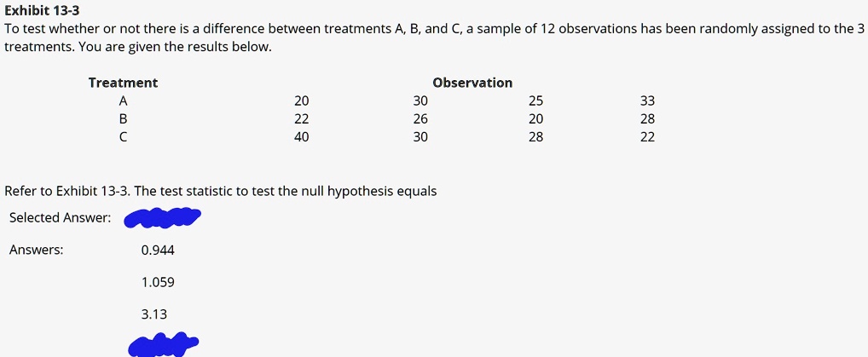Image resolution: width=868 pixels, height=357 pixels.
Task: Click the Observation column header
Action: click(x=472, y=83)
